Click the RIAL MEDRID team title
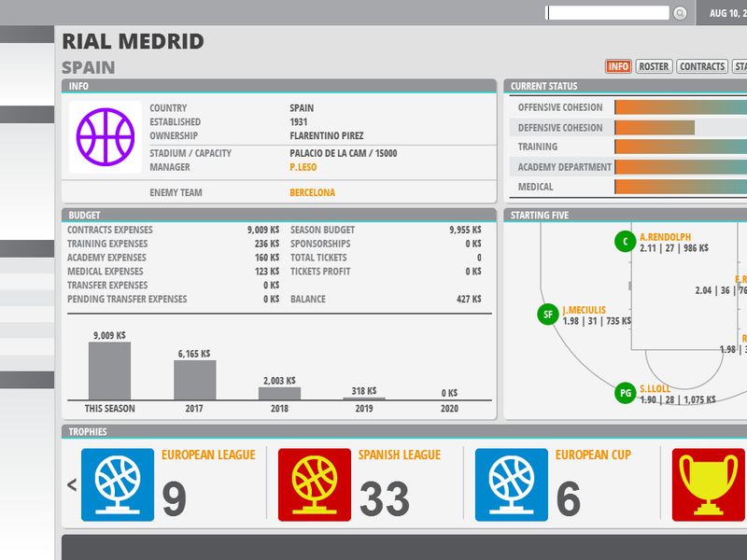The image size is (747, 560). (133, 41)
